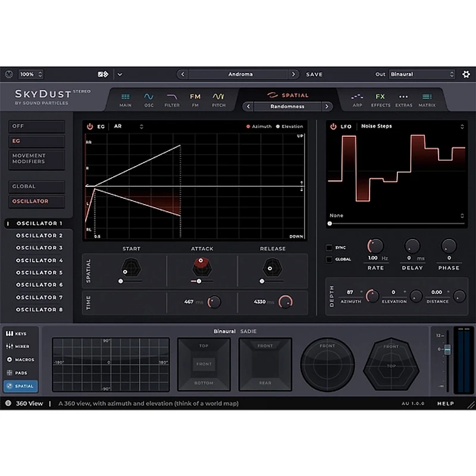
Task: Select the OFF mode button
Action: (37, 126)
